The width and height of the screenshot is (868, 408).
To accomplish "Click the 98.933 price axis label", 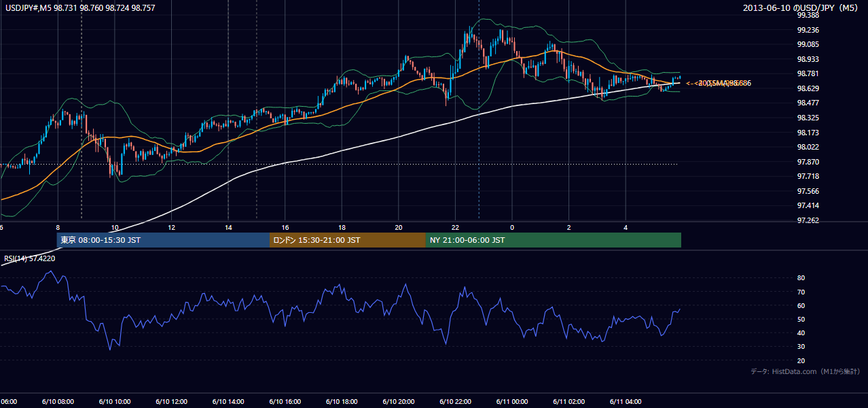I will point(807,59).
